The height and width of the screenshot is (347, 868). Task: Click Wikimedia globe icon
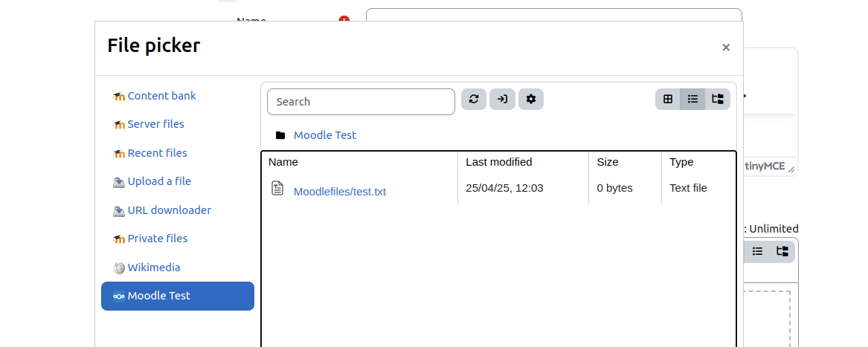click(x=119, y=267)
